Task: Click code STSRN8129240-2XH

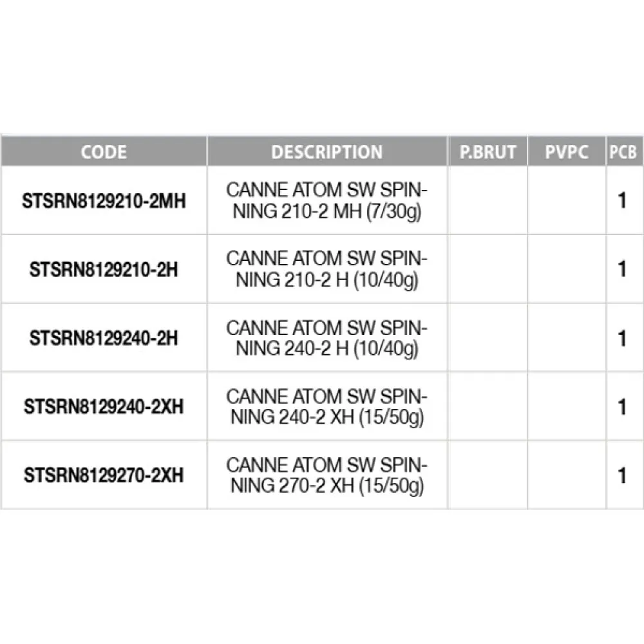Action: (104, 407)
